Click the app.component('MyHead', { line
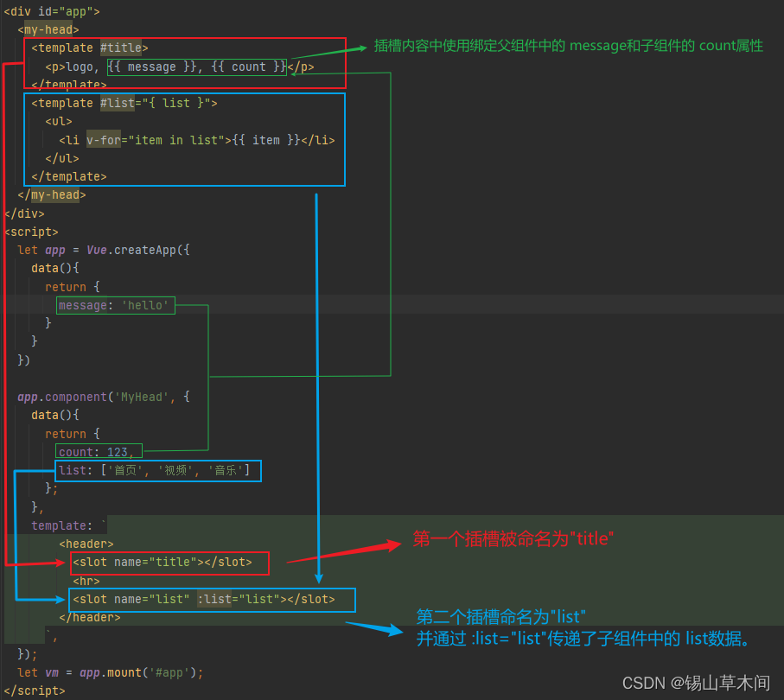Image resolution: width=784 pixels, height=700 pixels. [104, 397]
